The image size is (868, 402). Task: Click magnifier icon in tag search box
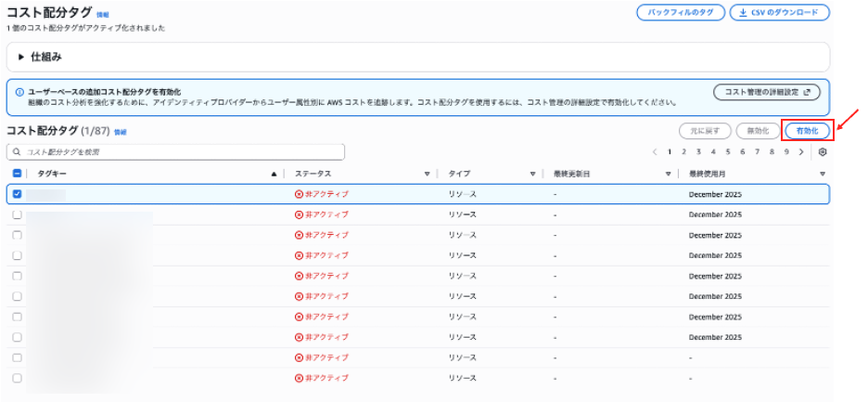click(x=17, y=151)
